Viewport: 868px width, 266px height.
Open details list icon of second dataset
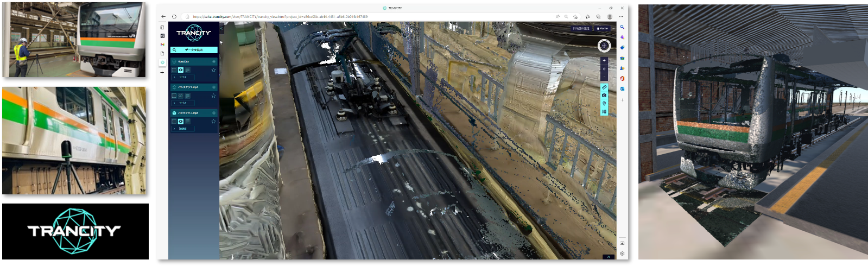187,96
